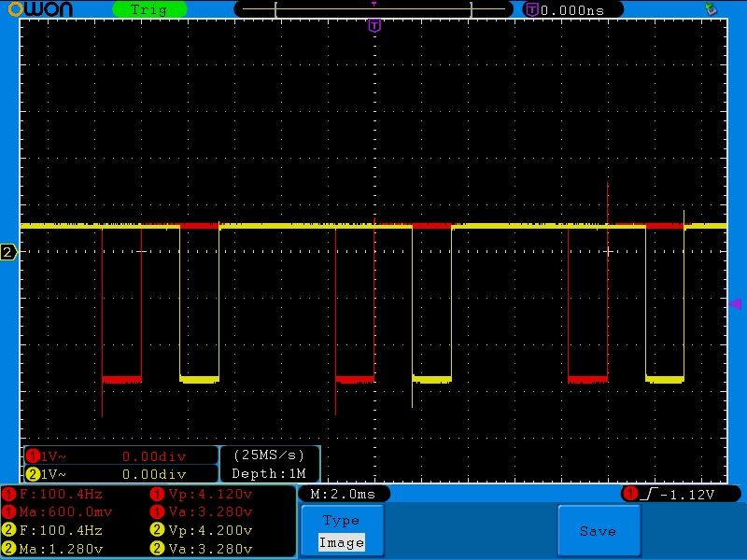Click channel 2 yellow icon in 1V~ row
The height and width of the screenshot is (560, 747).
pyautogui.click(x=33, y=474)
